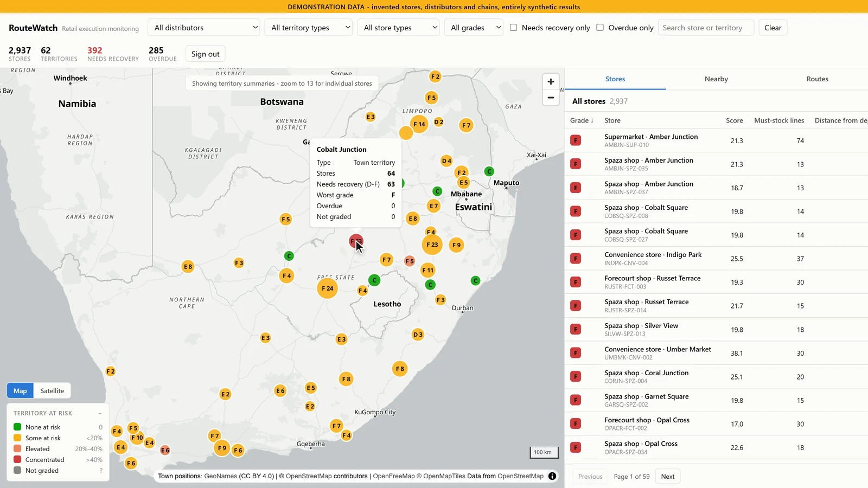Open the All grades dropdown

(474, 28)
